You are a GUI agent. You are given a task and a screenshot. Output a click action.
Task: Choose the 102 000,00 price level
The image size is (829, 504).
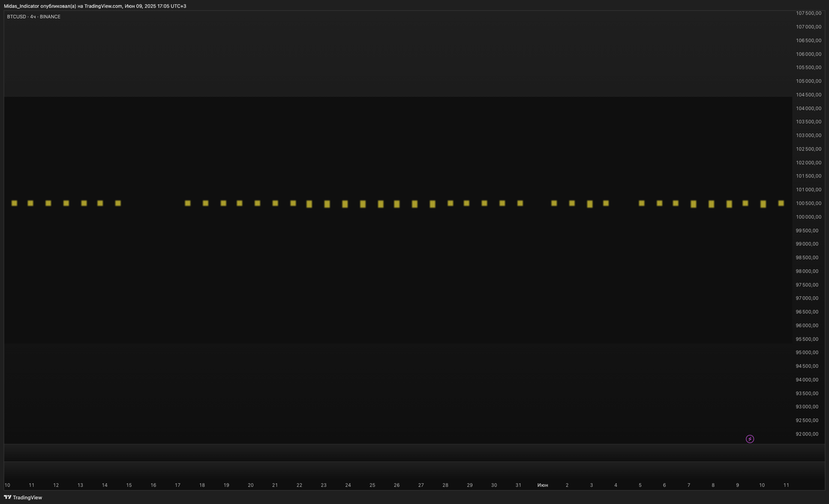tap(808, 163)
